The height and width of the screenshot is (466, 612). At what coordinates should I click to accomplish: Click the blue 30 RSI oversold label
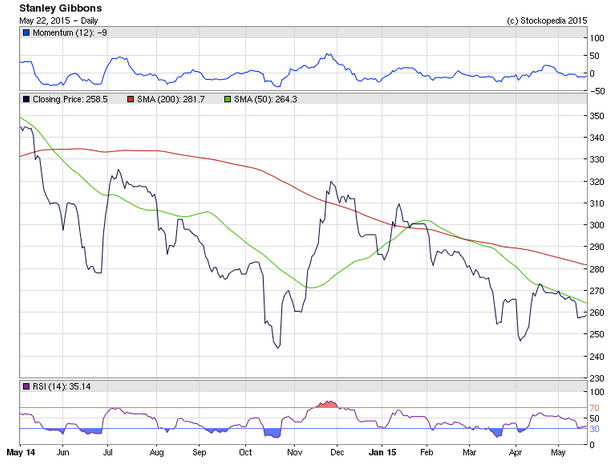tap(594, 429)
